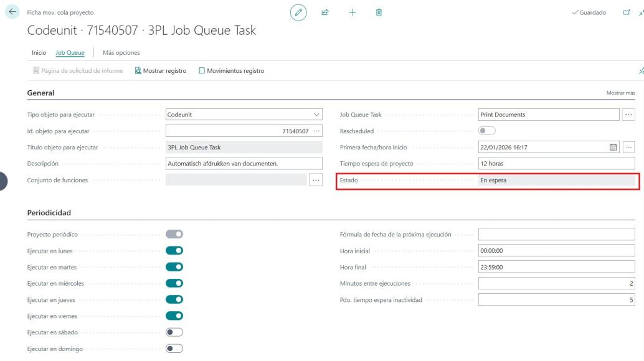Open the Id. objeto para ejecutar lookup ellipsis
Viewport: 644px width, 361px height.
click(x=316, y=131)
